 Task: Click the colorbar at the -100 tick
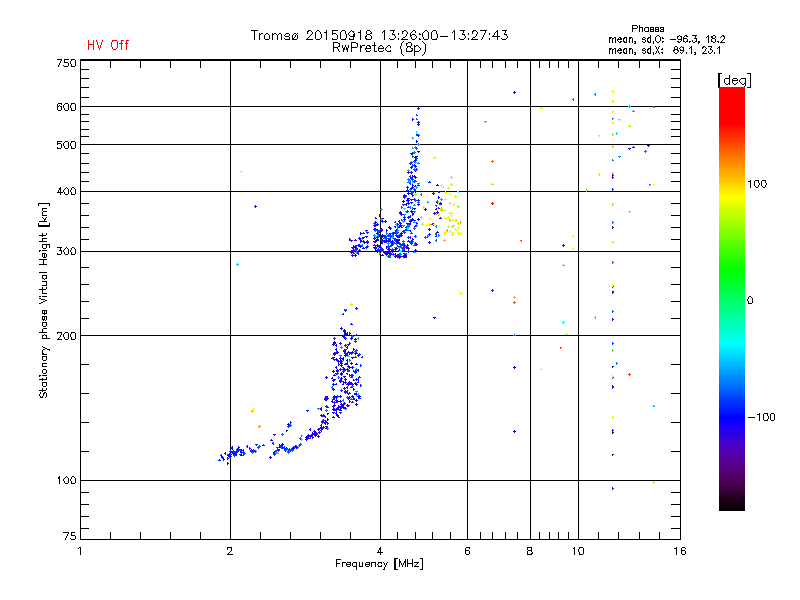pos(732,417)
